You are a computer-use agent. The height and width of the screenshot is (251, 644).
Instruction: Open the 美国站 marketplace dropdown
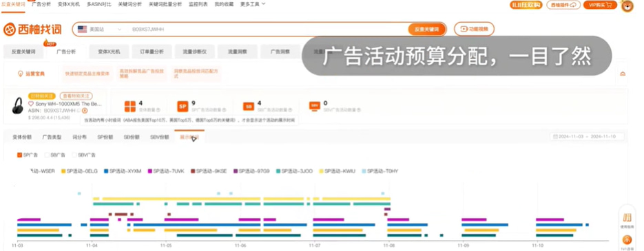(x=100, y=30)
